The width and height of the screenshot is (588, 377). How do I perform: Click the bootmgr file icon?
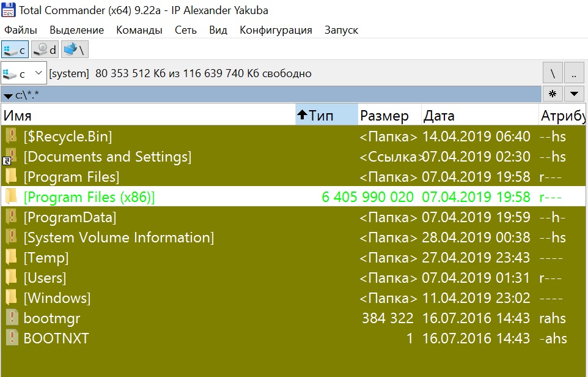[12, 318]
